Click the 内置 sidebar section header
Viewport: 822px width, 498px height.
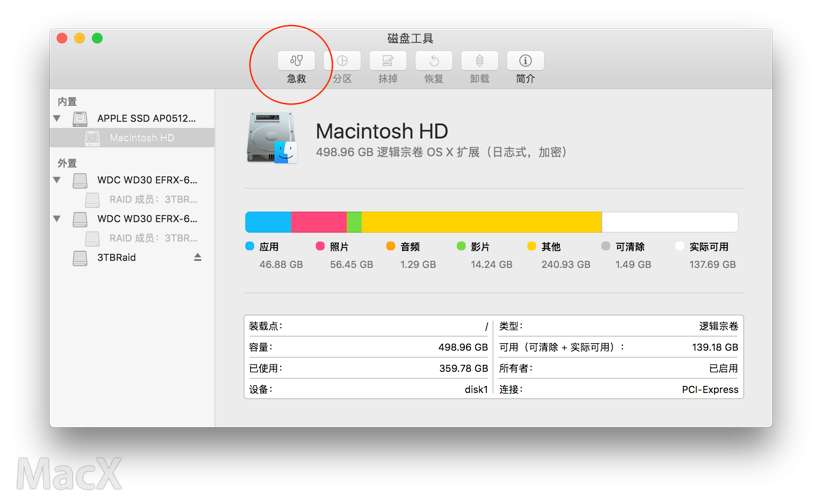(67, 101)
